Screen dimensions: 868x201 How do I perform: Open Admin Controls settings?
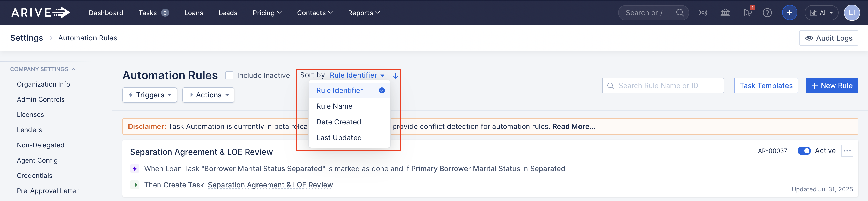[x=40, y=99]
